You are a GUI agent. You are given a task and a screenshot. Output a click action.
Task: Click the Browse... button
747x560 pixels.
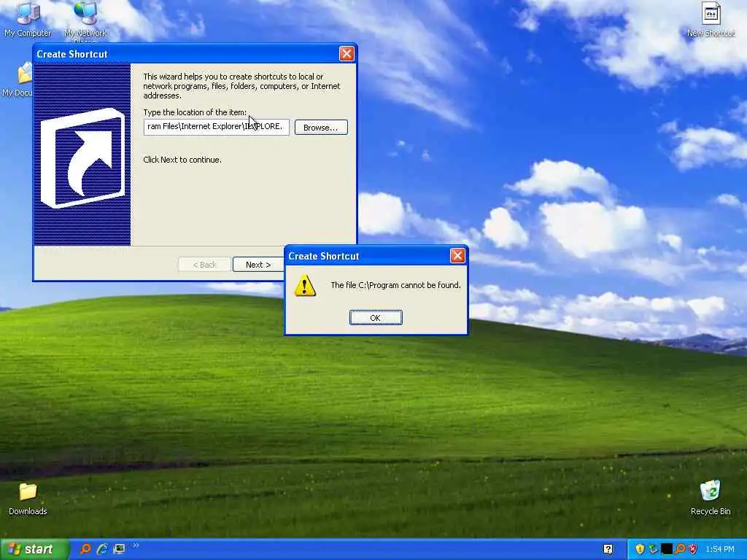(321, 127)
